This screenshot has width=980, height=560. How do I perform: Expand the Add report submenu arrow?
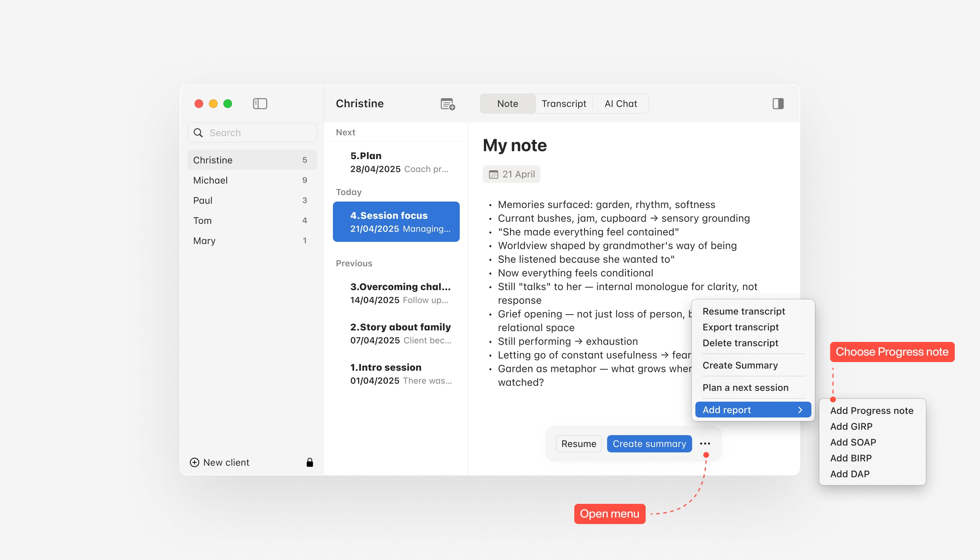click(x=800, y=410)
